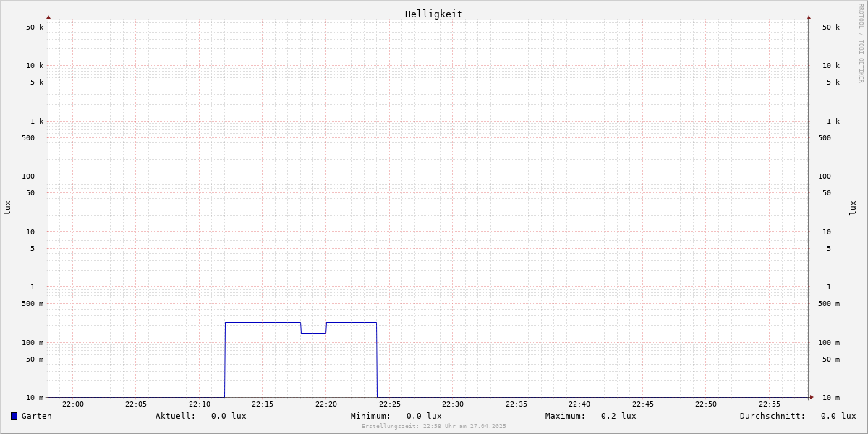The width and height of the screenshot is (868, 434).
Task: Click the 'Aktuell:' label in the legend
Action: point(176,416)
